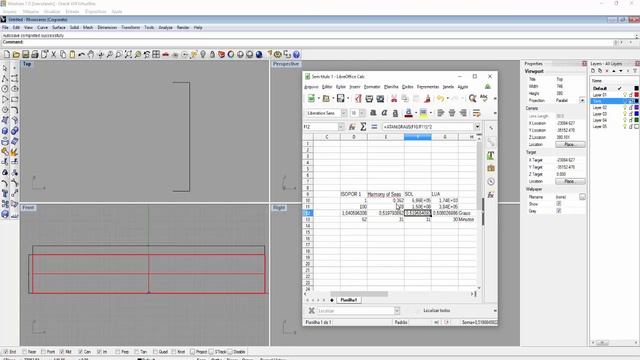The image size is (640, 360).
Task: Toggle the Perp osnap checkbox
Action: click(117, 351)
